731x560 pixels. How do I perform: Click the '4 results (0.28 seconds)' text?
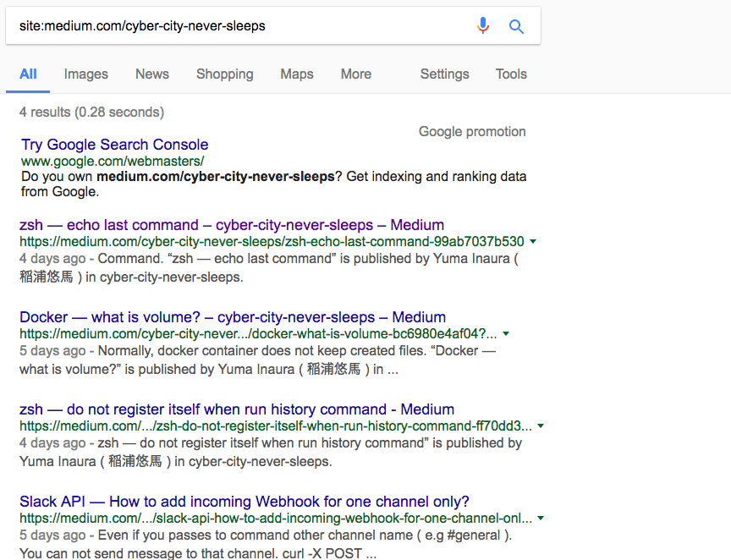pyautogui.click(x=92, y=112)
